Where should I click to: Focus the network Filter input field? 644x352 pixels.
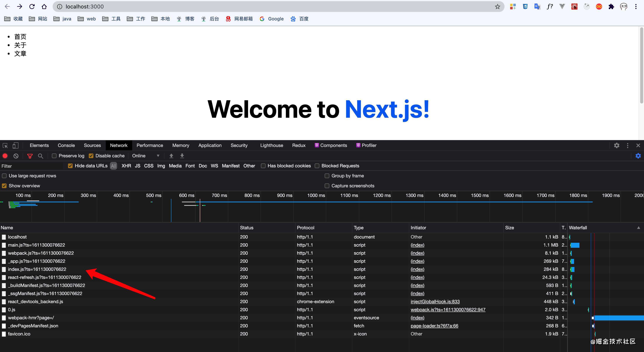[32, 166]
